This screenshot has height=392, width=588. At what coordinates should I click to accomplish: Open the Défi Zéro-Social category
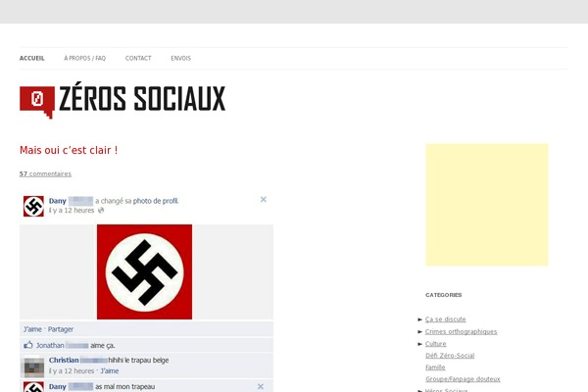(x=450, y=356)
